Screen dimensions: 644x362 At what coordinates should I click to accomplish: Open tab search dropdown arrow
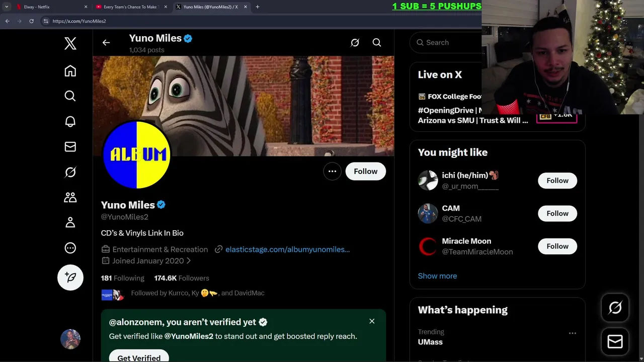coord(7,7)
